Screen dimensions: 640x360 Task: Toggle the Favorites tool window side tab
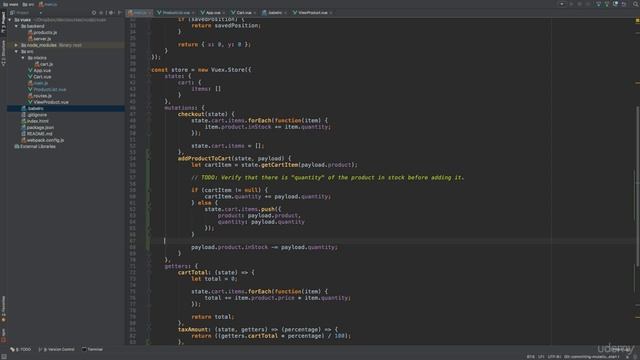(x=3, y=309)
